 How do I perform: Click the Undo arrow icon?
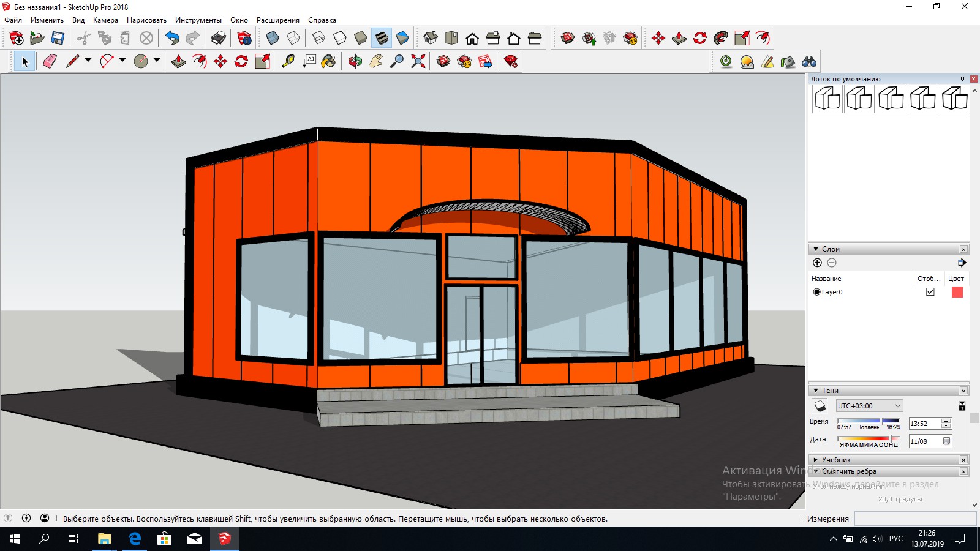coord(172,38)
